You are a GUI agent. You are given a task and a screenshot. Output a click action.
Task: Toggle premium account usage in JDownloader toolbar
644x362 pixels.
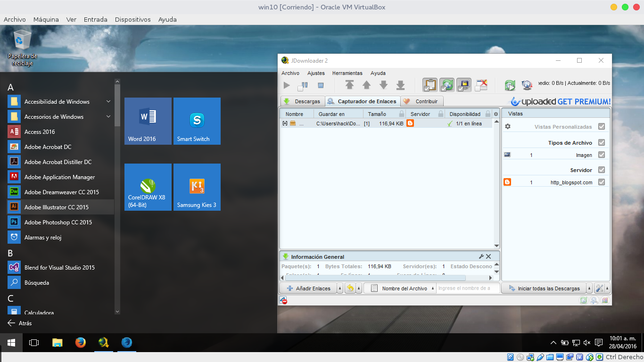(464, 85)
